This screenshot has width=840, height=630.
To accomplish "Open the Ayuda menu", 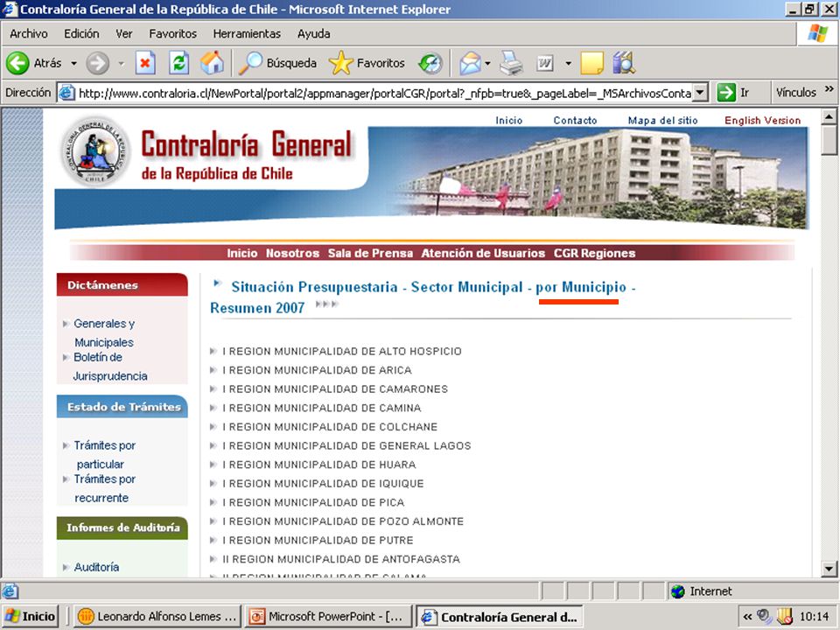I will 313,34.
